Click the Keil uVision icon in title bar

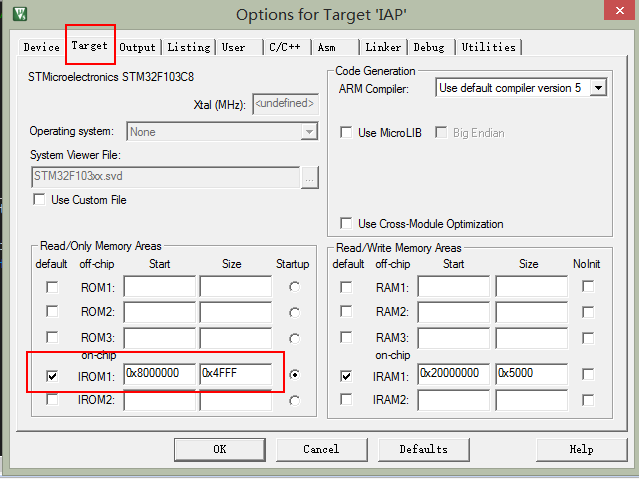pyautogui.click(x=20, y=14)
